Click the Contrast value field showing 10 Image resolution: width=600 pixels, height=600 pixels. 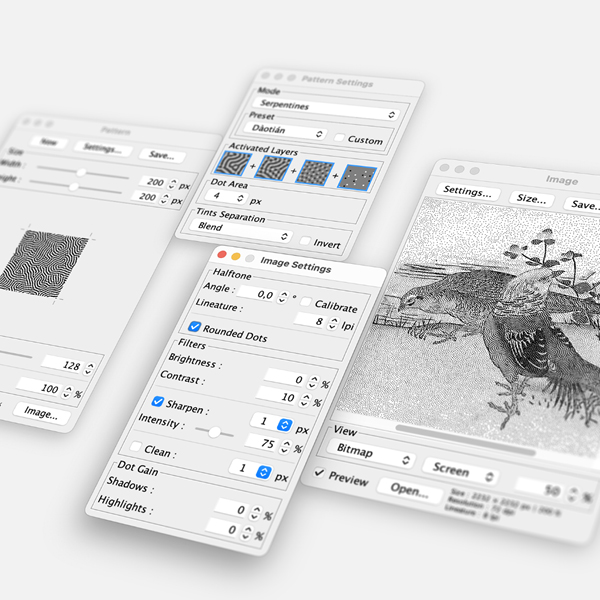278,396
